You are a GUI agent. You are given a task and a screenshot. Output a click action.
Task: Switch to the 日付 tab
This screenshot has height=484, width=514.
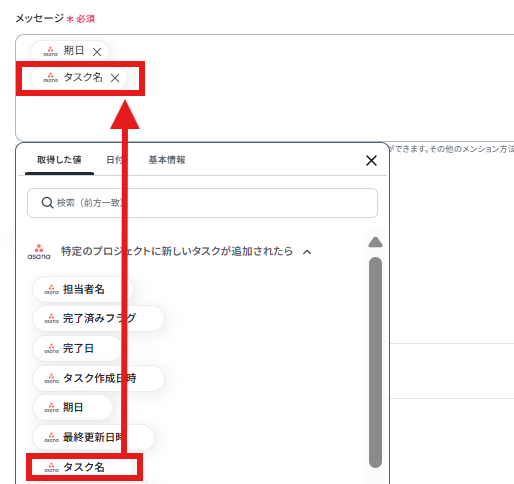(x=114, y=160)
